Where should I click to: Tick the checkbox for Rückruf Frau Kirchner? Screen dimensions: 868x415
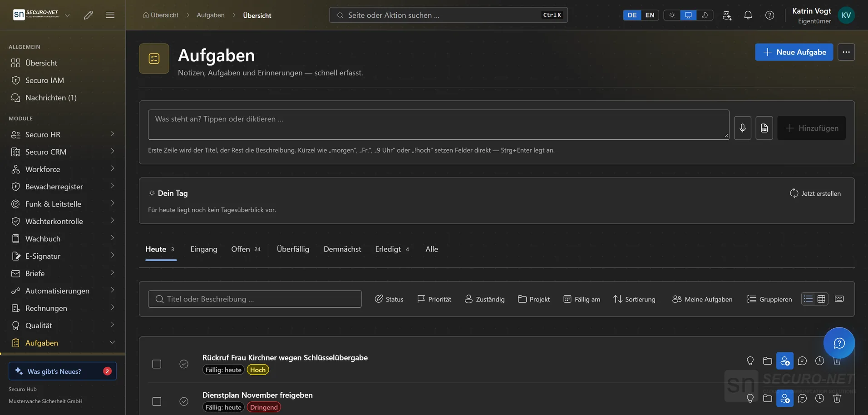click(x=157, y=364)
